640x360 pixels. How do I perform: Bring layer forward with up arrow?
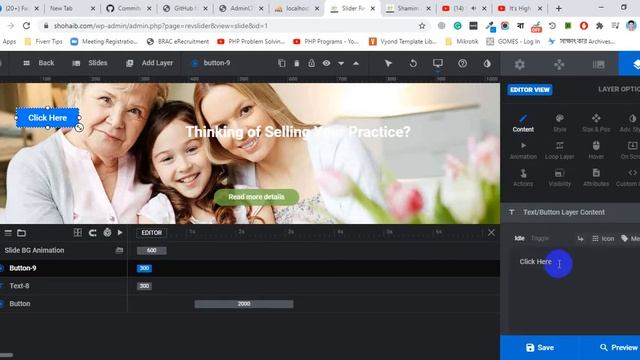coord(356,63)
